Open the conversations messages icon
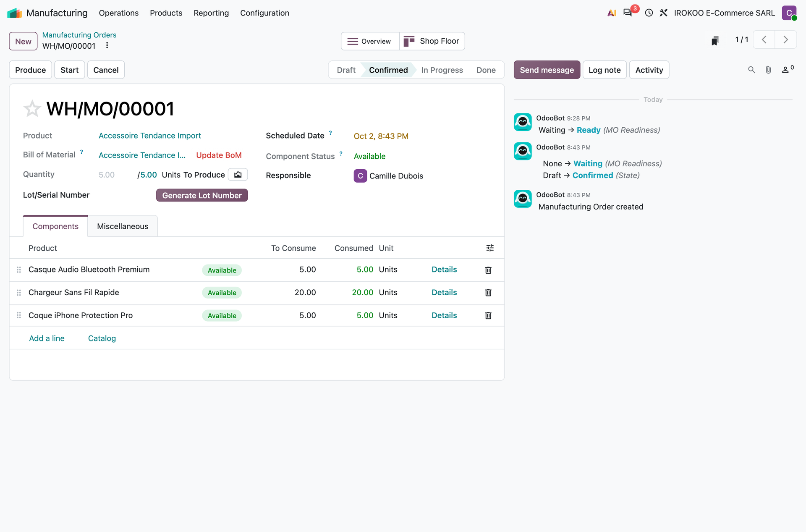Image resolution: width=806 pixels, height=532 pixels. 628,13
